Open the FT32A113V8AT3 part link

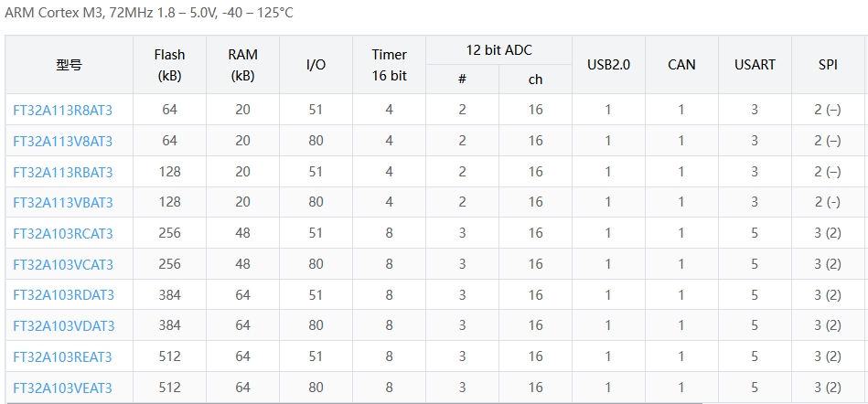coord(62,141)
